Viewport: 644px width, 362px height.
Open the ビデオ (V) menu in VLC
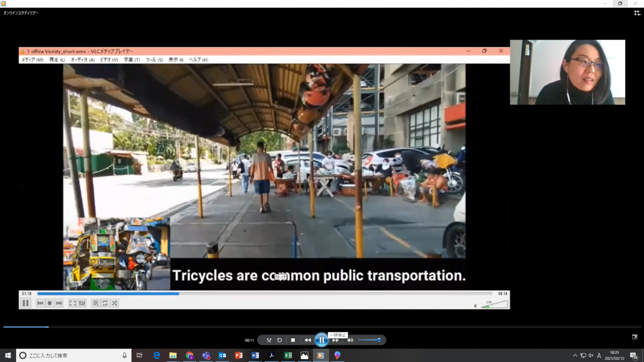(109, 60)
